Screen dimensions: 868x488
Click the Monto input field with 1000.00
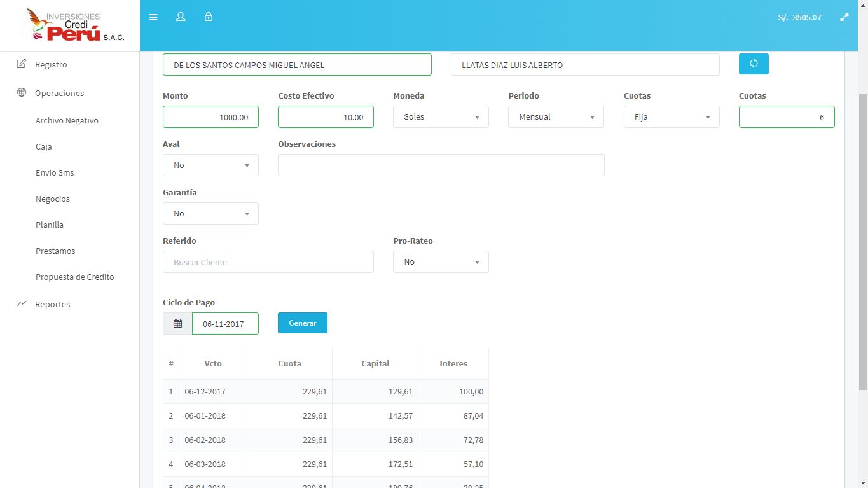[210, 117]
